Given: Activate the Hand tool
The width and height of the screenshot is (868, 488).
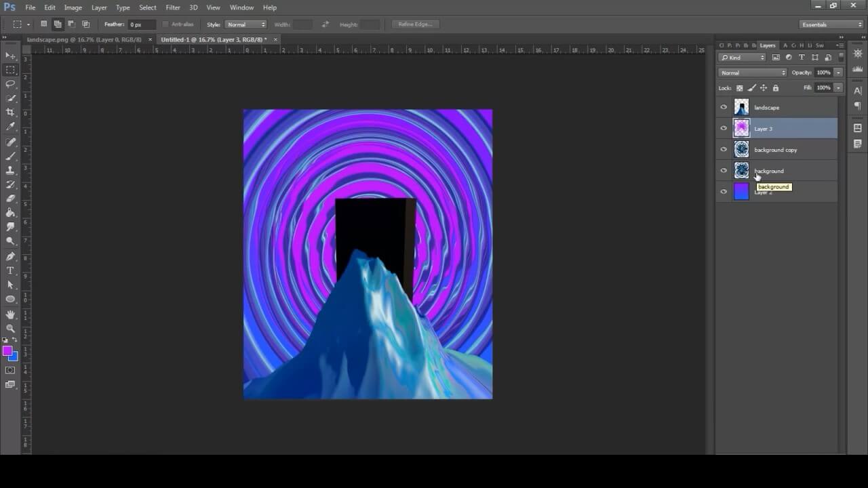Looking at the screenshot, I should click(x=10, y=314).
